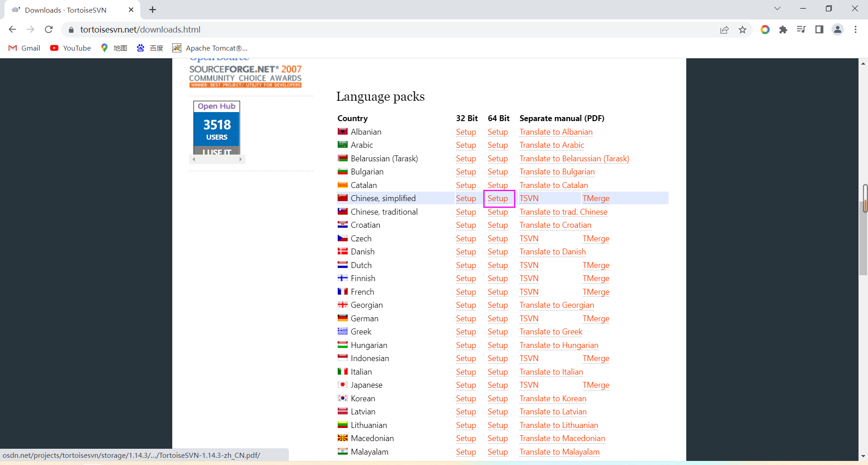The width and height of the screenshot is (868, 465).
Task: Open the 地图 maps bookmark
Action: (x=114, y=48)
